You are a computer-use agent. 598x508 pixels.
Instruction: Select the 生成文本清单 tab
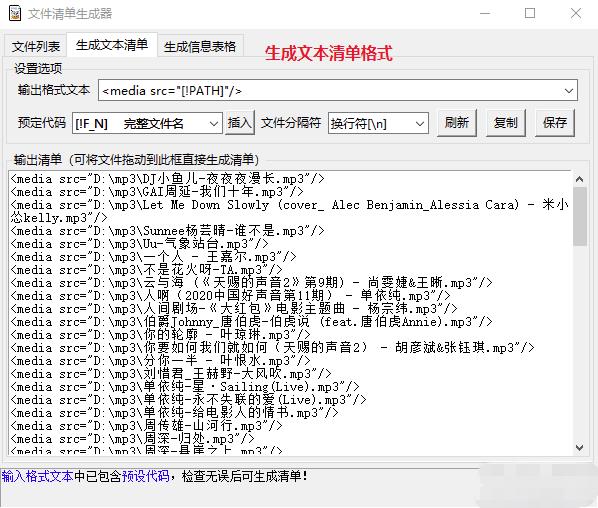click(112, 45)
